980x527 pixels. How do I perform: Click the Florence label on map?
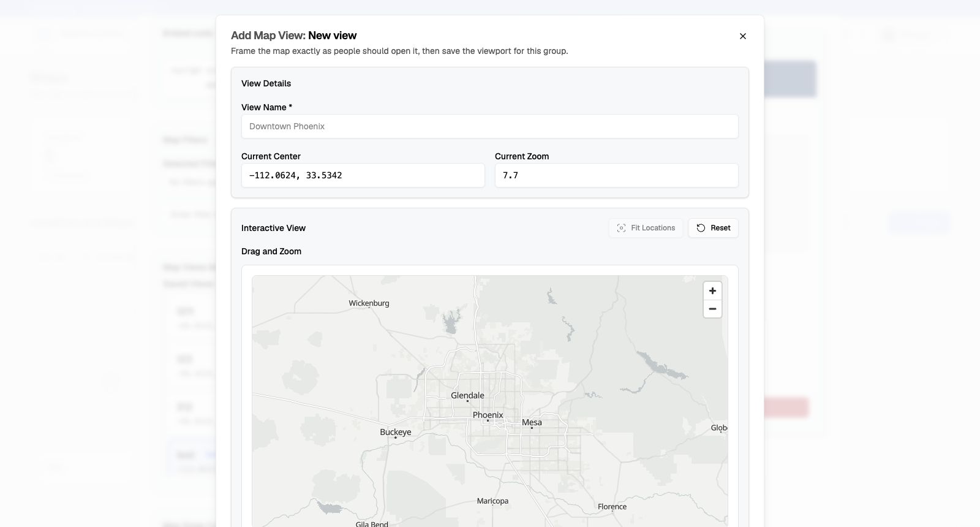click(612, 507)
